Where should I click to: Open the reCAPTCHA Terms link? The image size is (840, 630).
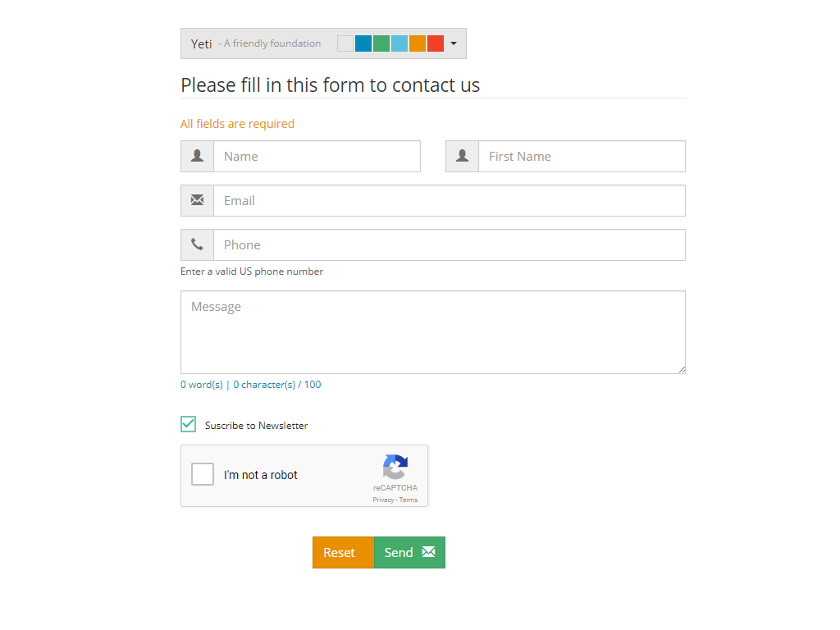click(x=409, y=500)
